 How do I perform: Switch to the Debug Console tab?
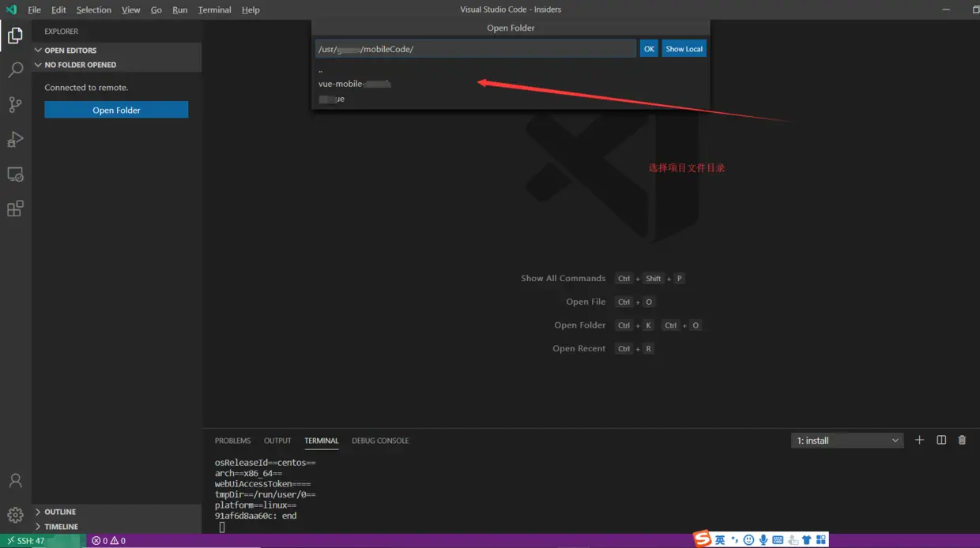coord(380,441)
